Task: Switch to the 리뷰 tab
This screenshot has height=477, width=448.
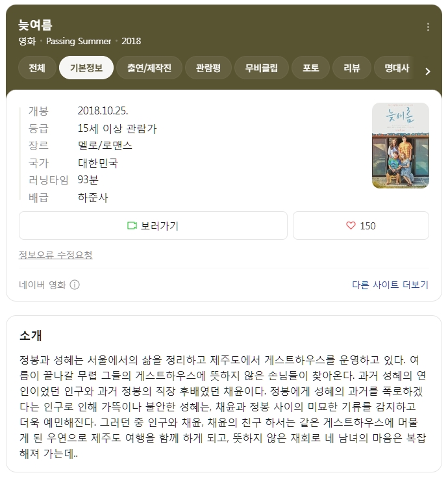Action: pos(352,68)
